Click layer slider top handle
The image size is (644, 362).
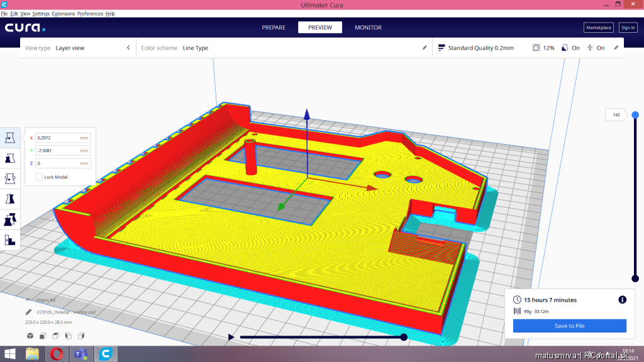tap(635, 115)
